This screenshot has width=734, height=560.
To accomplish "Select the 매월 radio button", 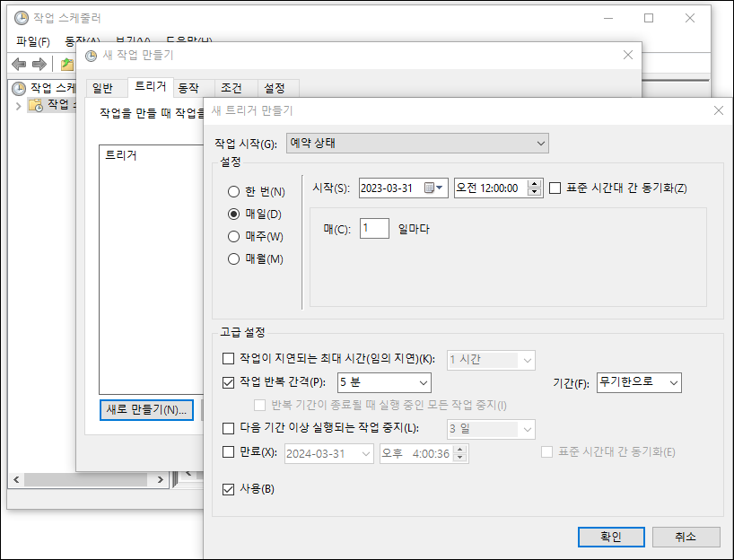I will [x=234, y=259].
